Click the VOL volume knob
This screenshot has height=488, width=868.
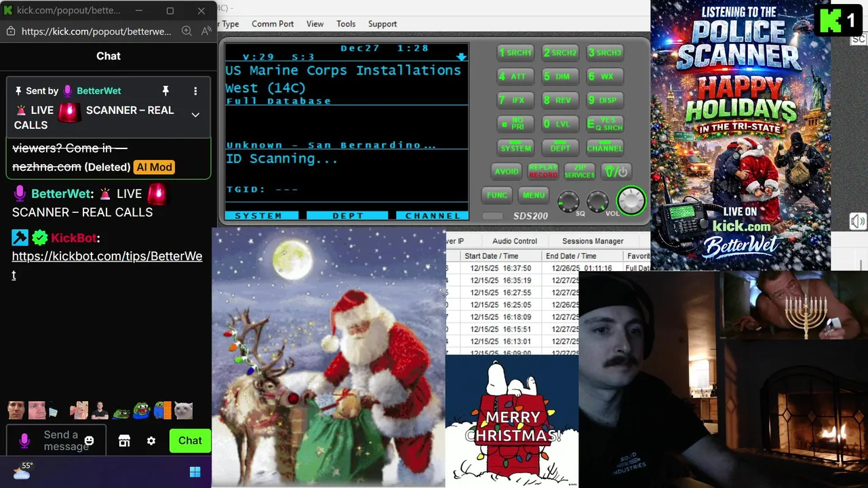597,201
